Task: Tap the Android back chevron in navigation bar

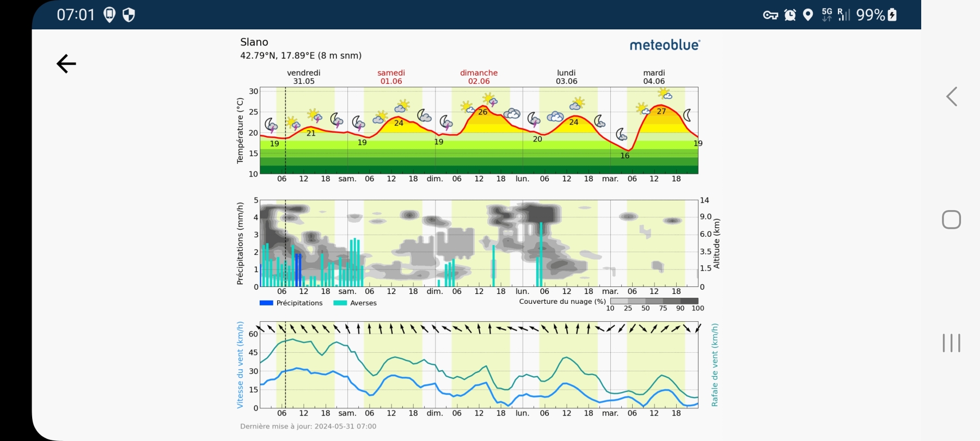Action: [951, 97]
